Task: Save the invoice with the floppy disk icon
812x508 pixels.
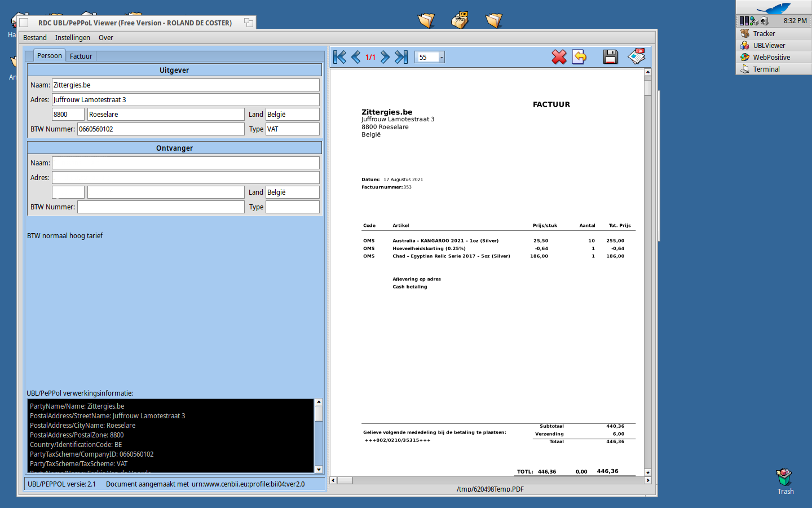Action: (610, 57)
